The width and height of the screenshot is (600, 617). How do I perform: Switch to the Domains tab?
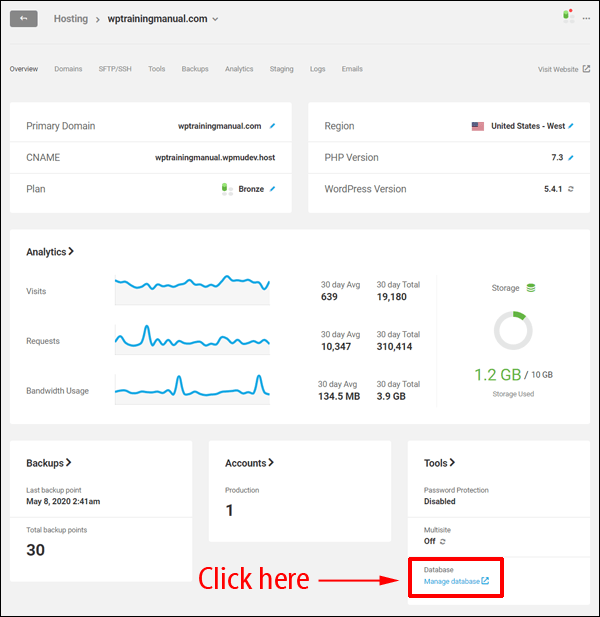(68, 69)
